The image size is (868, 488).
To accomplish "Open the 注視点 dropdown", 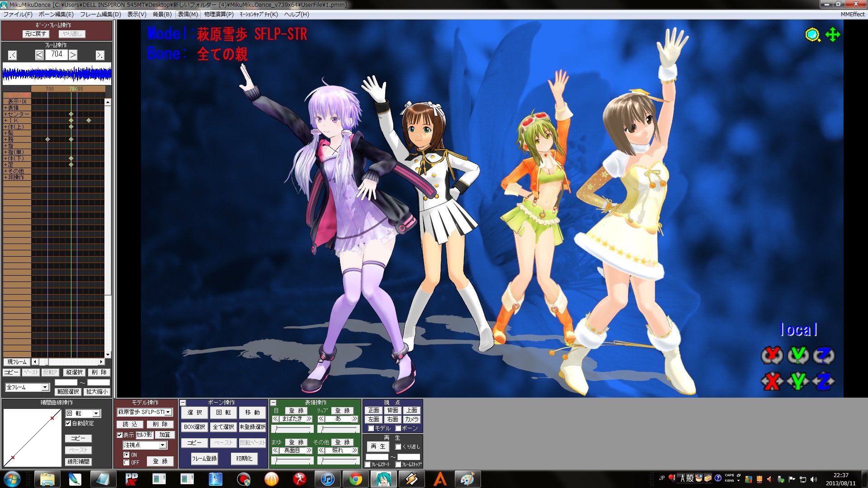I will [x=145, y=445].
